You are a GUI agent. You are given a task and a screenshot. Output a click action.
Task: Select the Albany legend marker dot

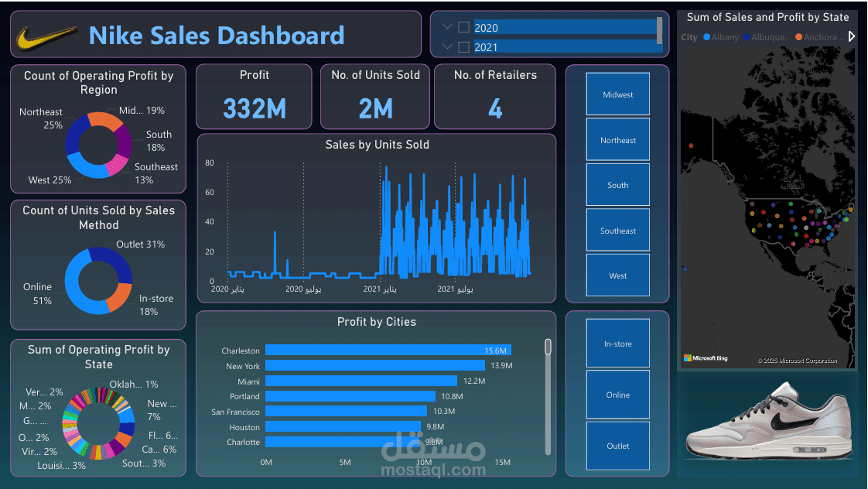coord(706,36)
